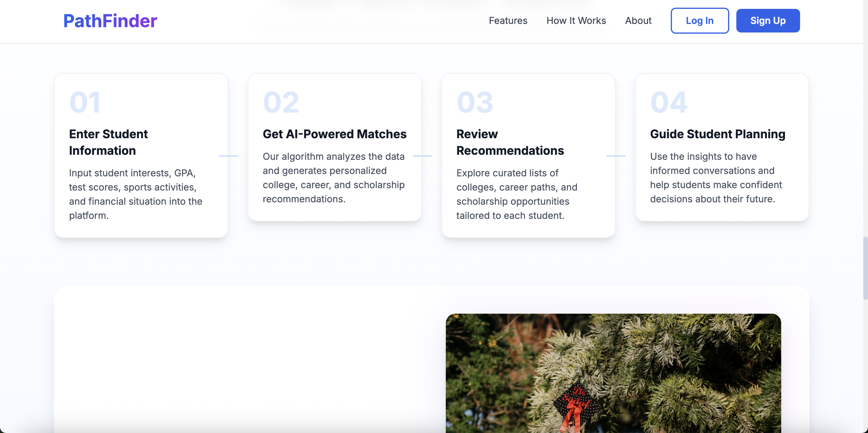The height and width of the screenshot is (433, 868).
Task: Click the 02 step number
Action: pos(281,102)
